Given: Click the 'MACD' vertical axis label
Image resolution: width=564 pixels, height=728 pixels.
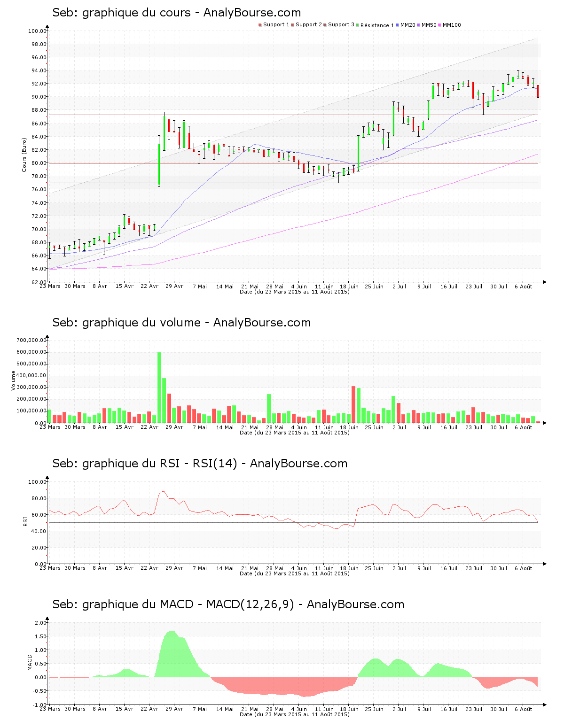Looking at the screenshot, I should 30,662.
